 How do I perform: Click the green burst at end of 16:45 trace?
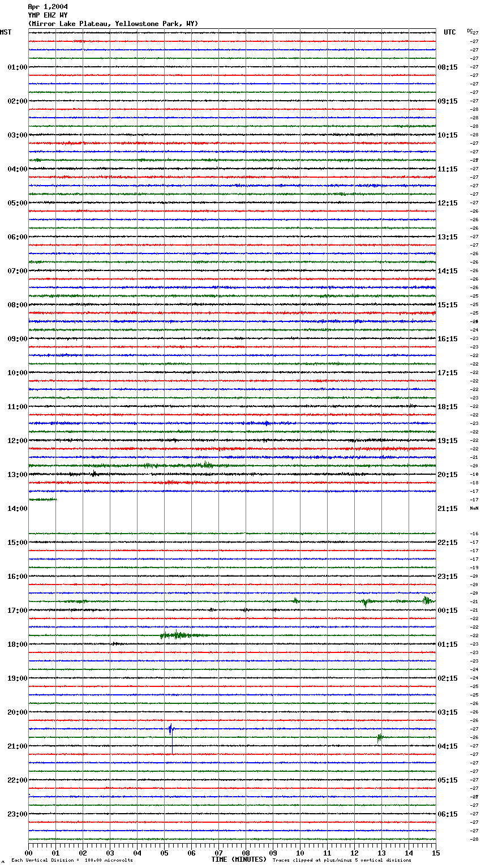(428, 600)
